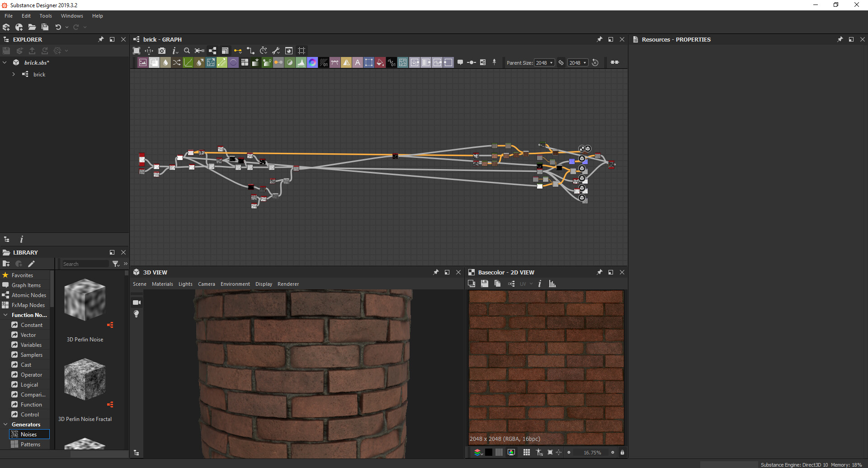Click the New Substance package icon
868x468 pixels.
click(6, 27)
